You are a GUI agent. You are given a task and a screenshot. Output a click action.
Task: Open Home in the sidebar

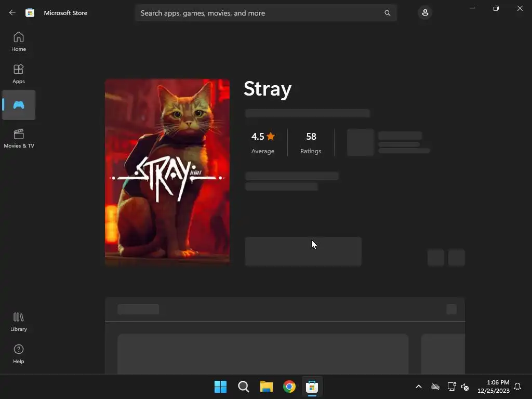pyautogui.click(x=19, y=42)
